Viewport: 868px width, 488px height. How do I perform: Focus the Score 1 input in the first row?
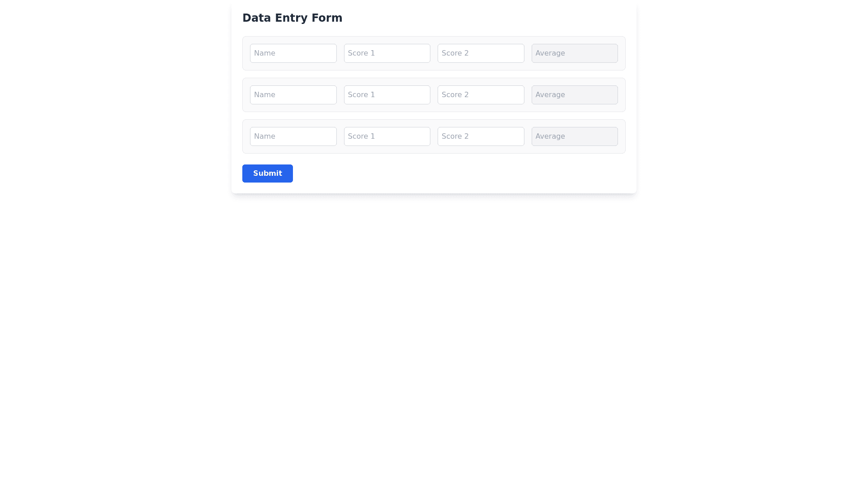click(387, 53)
